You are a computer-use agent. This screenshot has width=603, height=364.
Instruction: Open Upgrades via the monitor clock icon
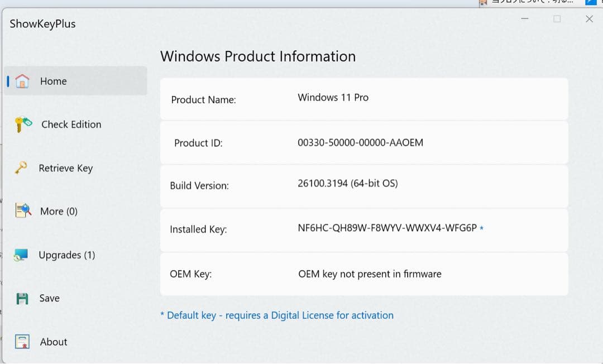coord(21,255)
